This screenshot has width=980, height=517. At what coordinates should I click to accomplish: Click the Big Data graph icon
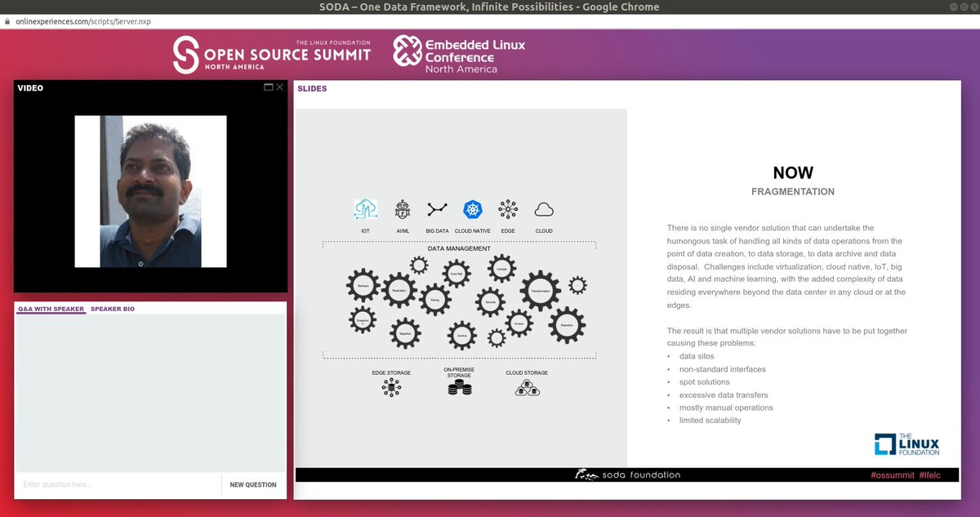437,210
